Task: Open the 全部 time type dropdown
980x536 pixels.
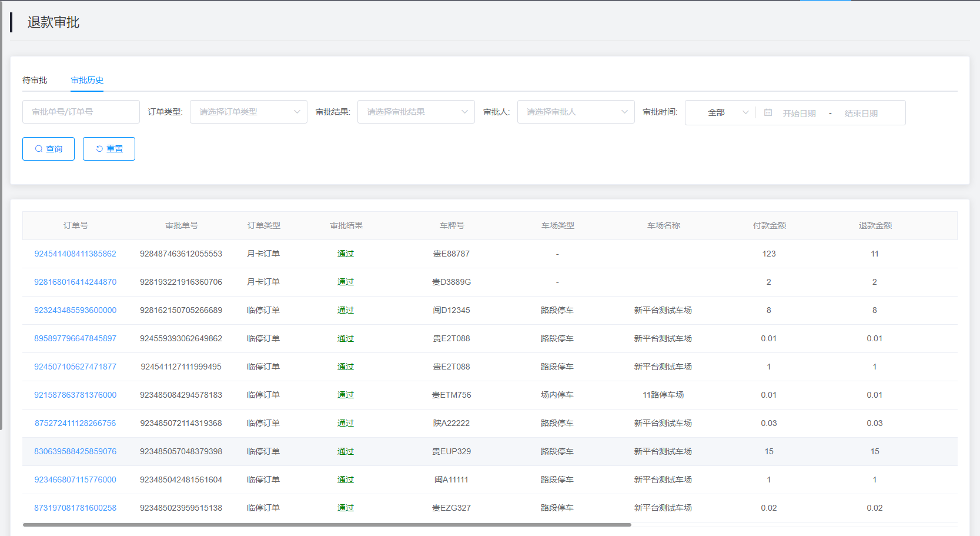Action: tap(721, 112)
